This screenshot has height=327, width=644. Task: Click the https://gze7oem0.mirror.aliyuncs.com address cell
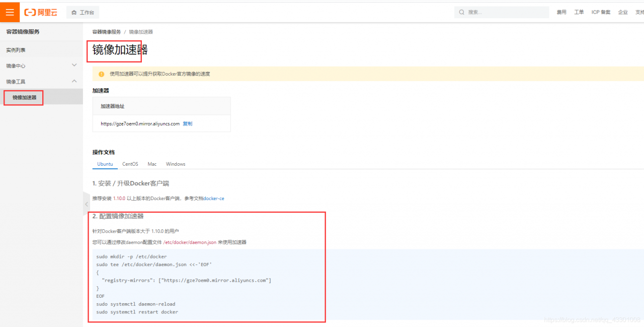click(x=140, y=123)
